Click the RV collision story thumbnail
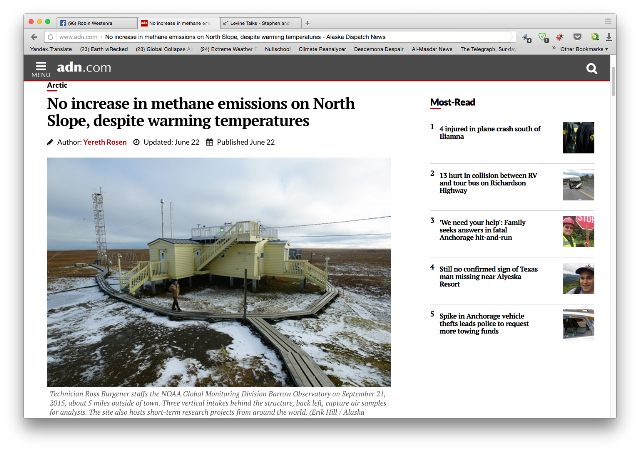The image size is (640, 452). [578, 185]
